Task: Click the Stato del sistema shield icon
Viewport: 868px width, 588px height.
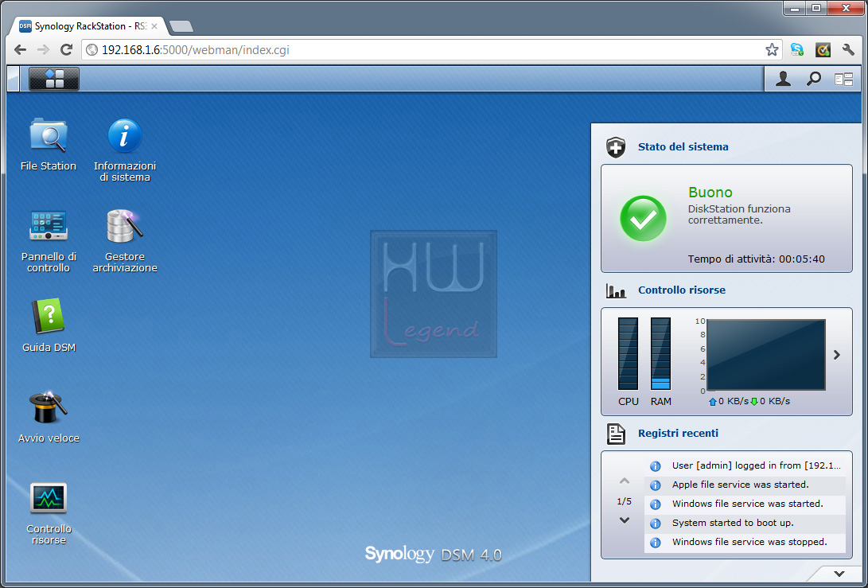Action: coord(616,147)
